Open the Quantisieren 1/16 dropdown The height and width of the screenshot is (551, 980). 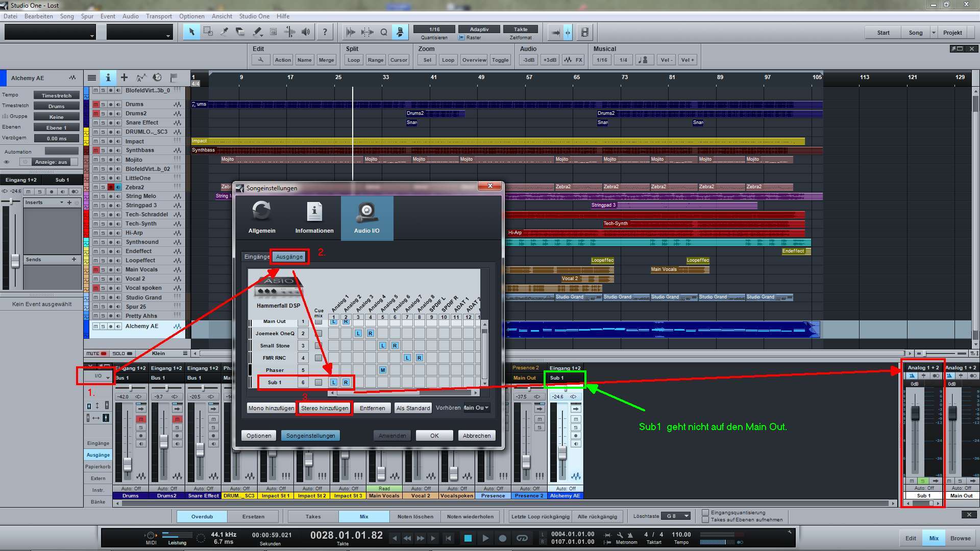pos(434,29)
